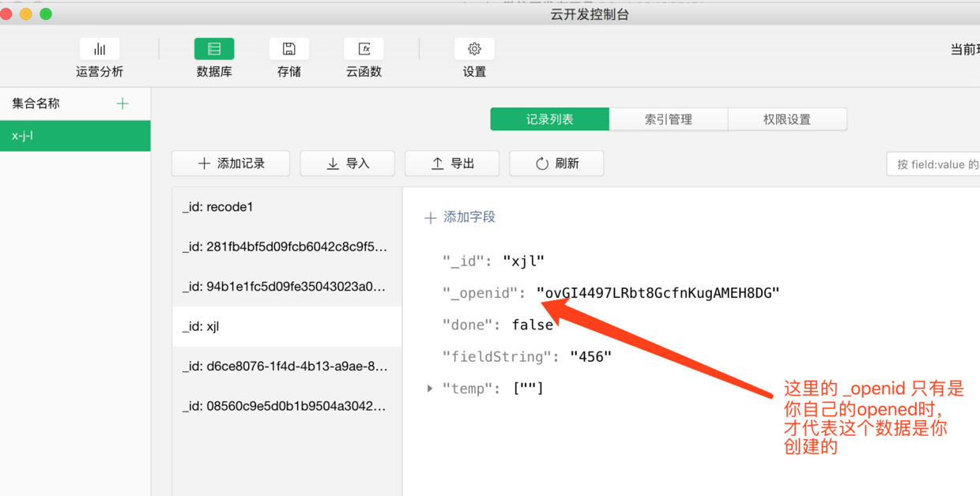Expand the "temp" array field triangle
The height and width of the screenshot is (496, 980).
click(x=430, y=389)
